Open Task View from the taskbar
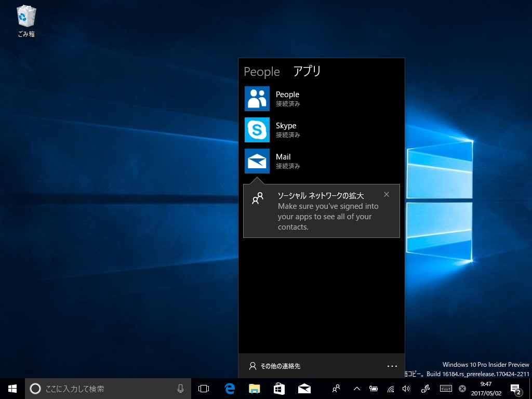532x399 pixels. [x=203, y=388]
